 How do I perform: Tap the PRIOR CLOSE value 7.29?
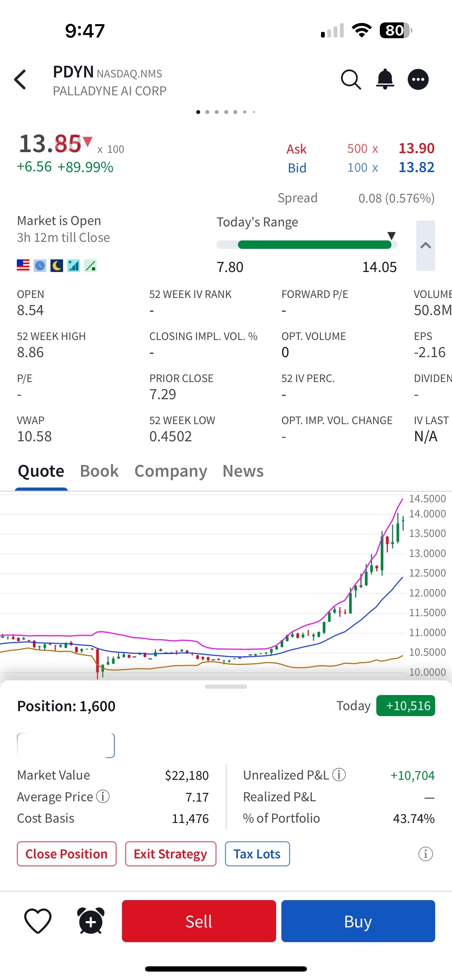pyautogui.click(x=163, y=394)
